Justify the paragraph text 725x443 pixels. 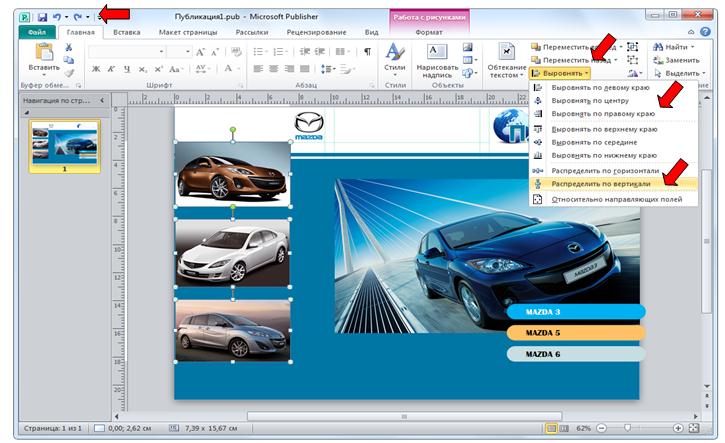(x=305, y=69)
